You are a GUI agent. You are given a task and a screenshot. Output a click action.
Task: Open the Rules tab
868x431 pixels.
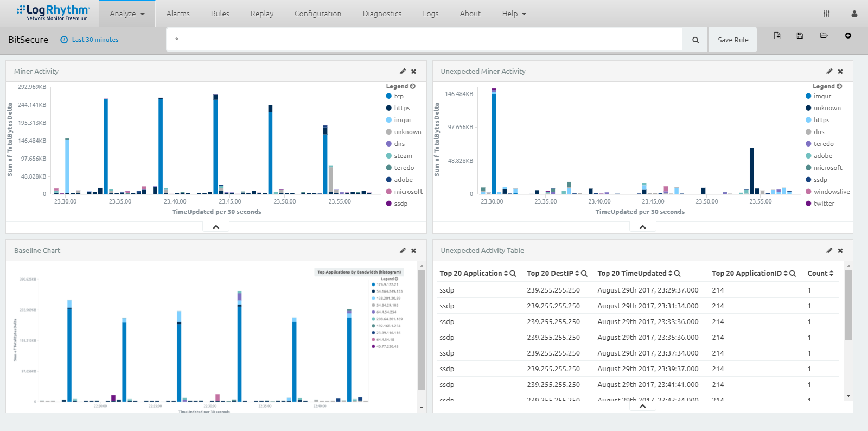pyautogui.click(x=220, y=14)
